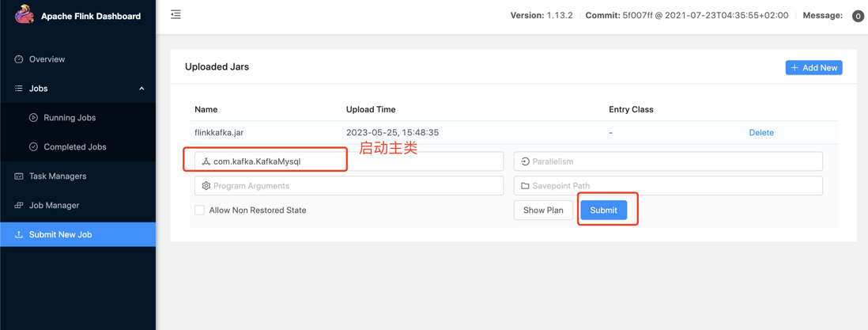Click the Add New button
Viewport: 868px width, 330px height.
tap(813, 68)
